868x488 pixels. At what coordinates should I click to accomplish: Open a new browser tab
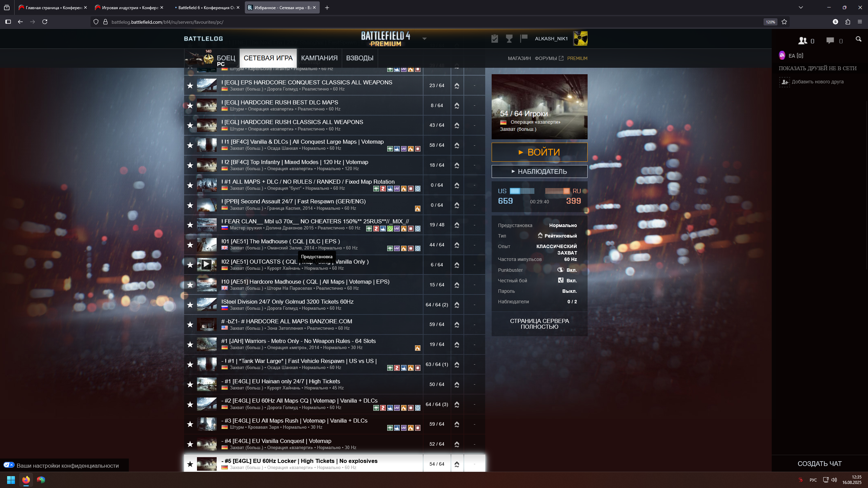pyautogui.click(x=327, y=7)
